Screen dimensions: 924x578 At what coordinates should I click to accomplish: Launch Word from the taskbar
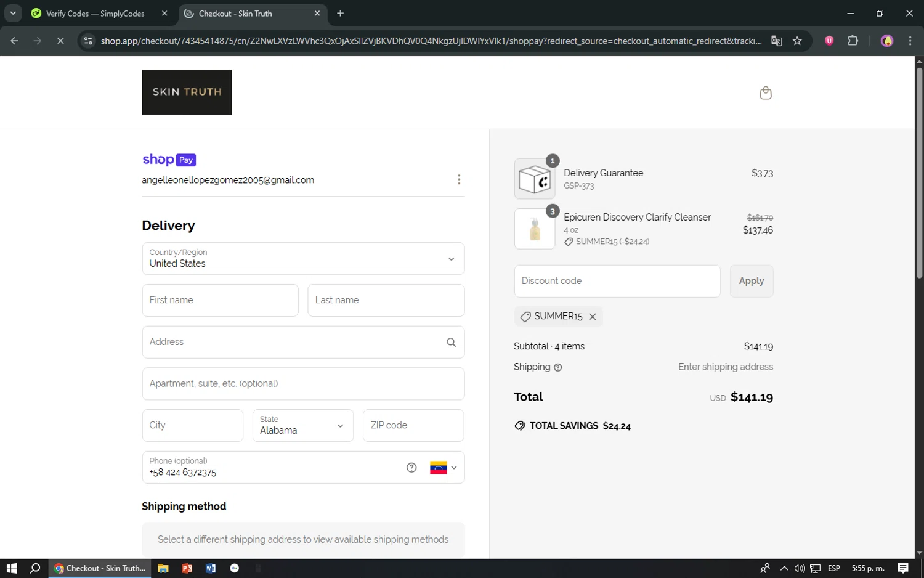pyautogui.click(x=211, y=568)
